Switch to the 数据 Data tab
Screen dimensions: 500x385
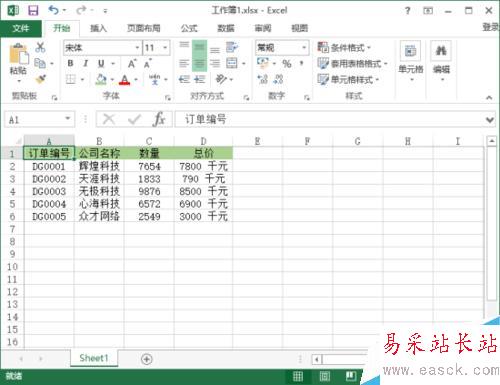point(226,29)
